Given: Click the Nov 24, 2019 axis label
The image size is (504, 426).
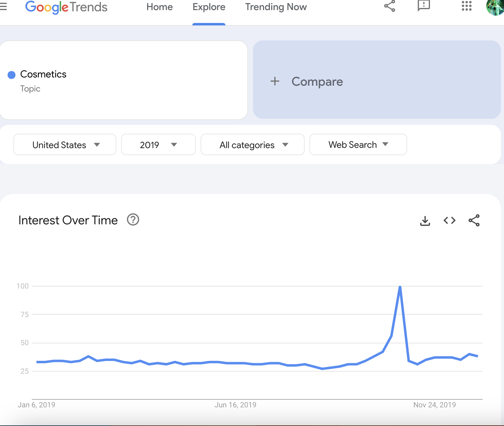Looking at the screenshot, I should pyautogui.click(x=435, y=405).
